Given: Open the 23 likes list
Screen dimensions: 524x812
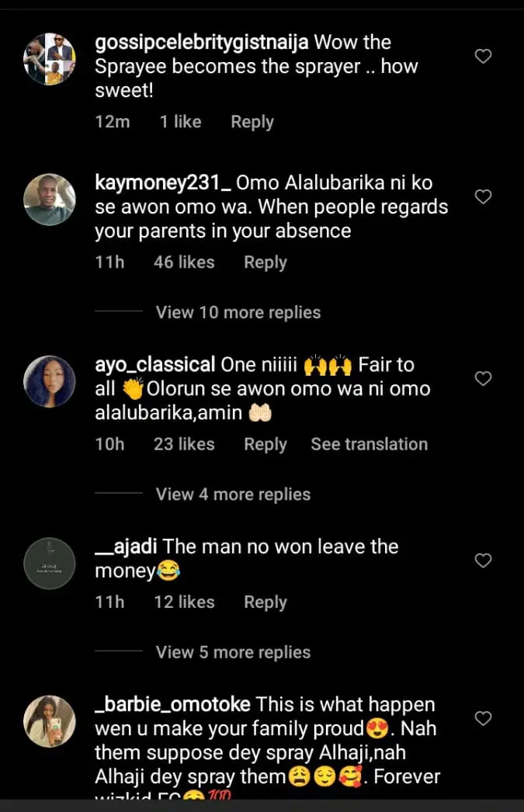Looking at the screenshot, I should (184, 444).
